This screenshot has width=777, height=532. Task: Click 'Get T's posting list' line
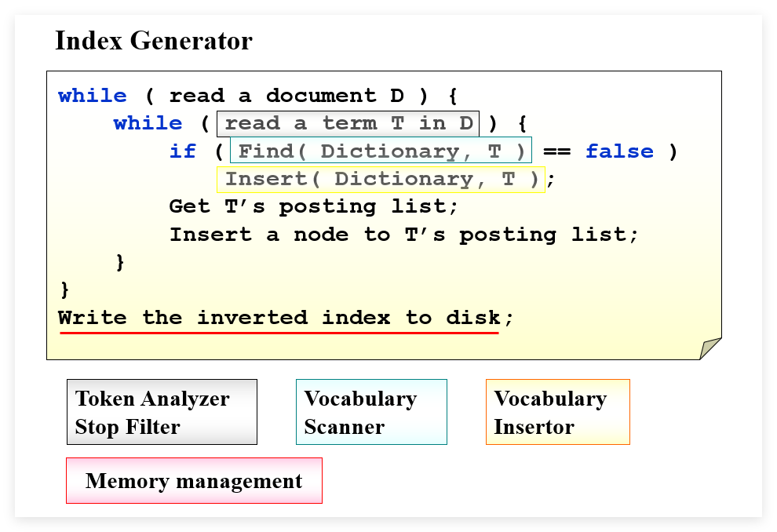click(x=314, y=206)
